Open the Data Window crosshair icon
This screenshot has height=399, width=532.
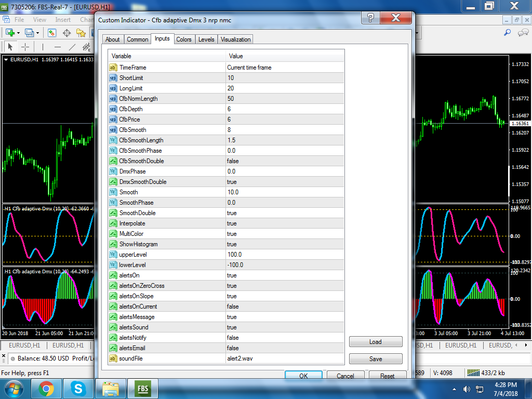pos(66,33)
